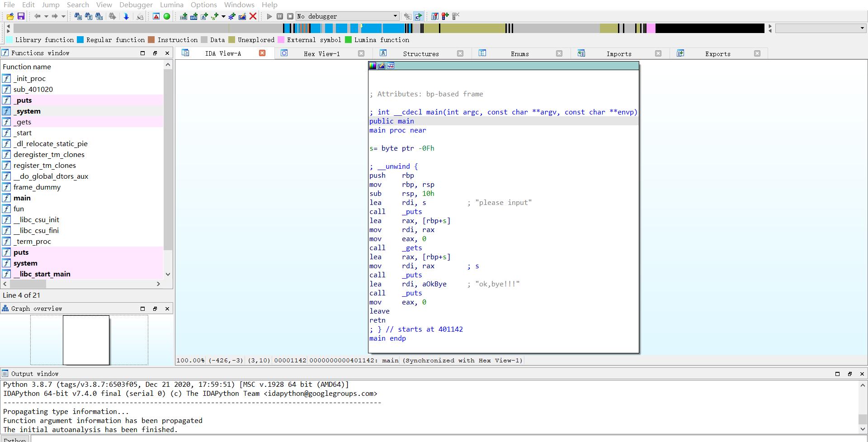This screenshot has width=868, height=442.
Task: Open the 'No debugger' dropdown
Action: 348,16
